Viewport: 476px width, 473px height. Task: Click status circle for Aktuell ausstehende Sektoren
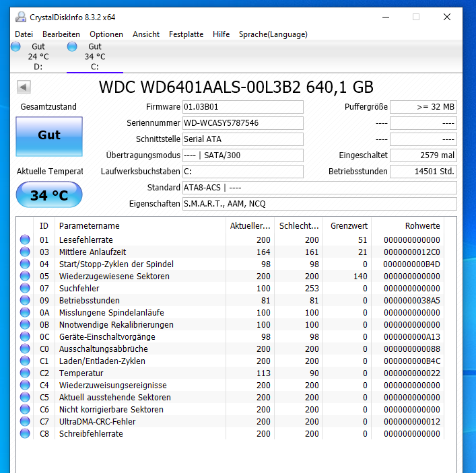[x=25, y=398]
